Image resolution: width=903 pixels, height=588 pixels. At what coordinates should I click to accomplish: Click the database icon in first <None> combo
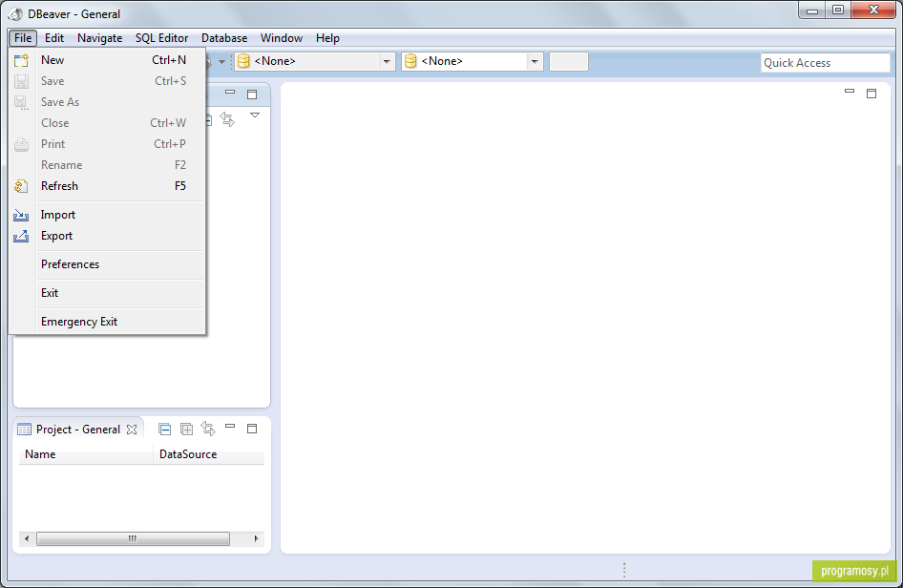243,61
